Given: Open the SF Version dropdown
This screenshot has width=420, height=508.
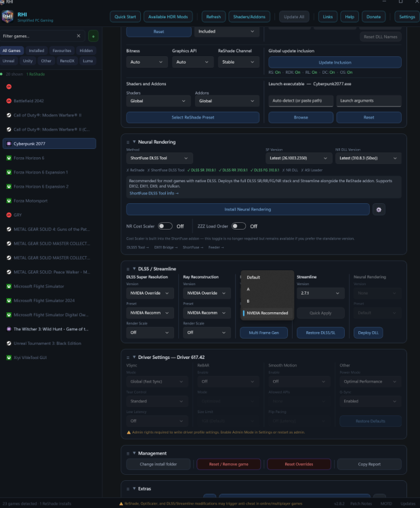Looking at the screenshot, I should click(298, 158).
